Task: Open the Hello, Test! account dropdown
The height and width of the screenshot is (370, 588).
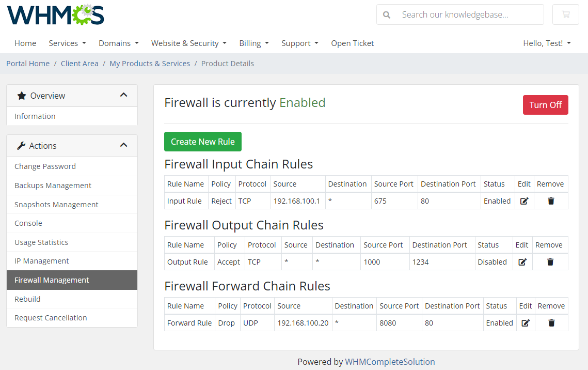Action: [x=547, y=43]
